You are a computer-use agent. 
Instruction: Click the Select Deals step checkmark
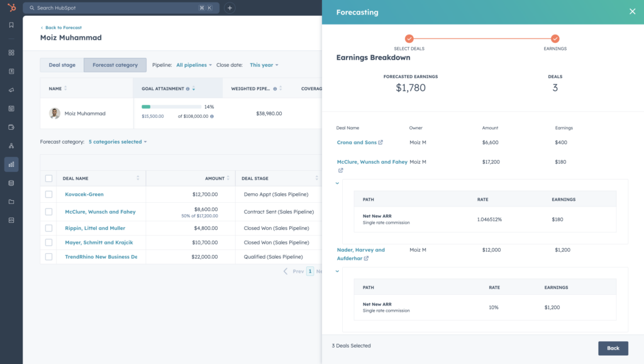tap(409, 38)
